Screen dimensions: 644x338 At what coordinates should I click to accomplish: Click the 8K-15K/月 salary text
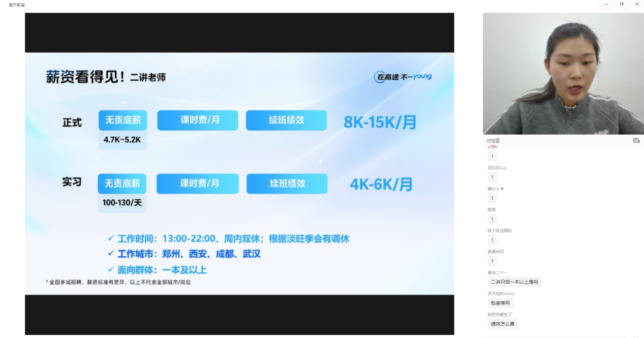click(380, 122)
